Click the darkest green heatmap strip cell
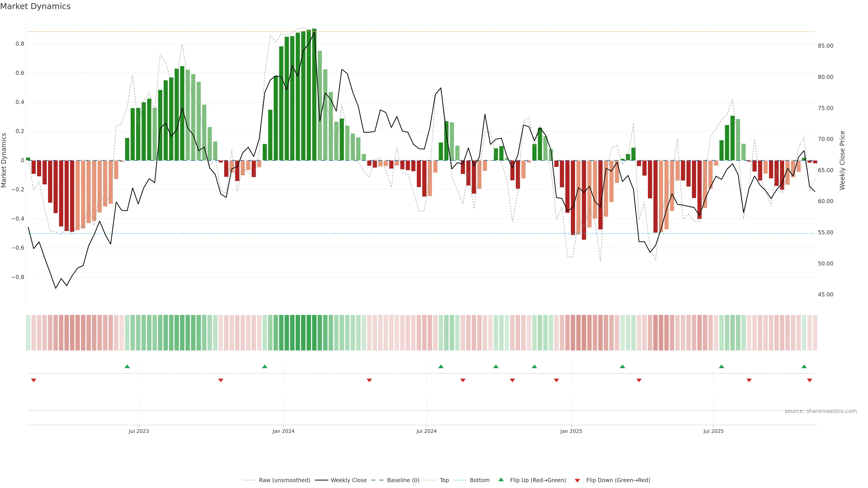868x488 pixels. (314, 333)
